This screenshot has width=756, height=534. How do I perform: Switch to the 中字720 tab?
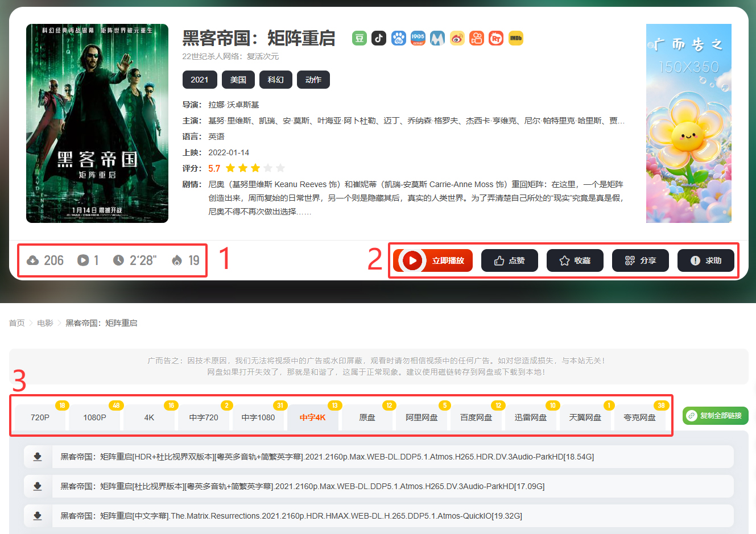point(204,417)
